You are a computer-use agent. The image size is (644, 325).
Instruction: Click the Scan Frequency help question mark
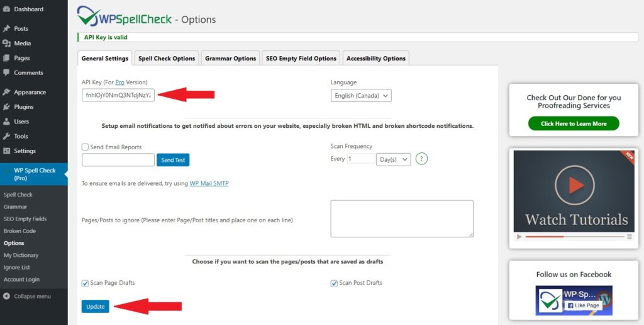coord(421,159)
